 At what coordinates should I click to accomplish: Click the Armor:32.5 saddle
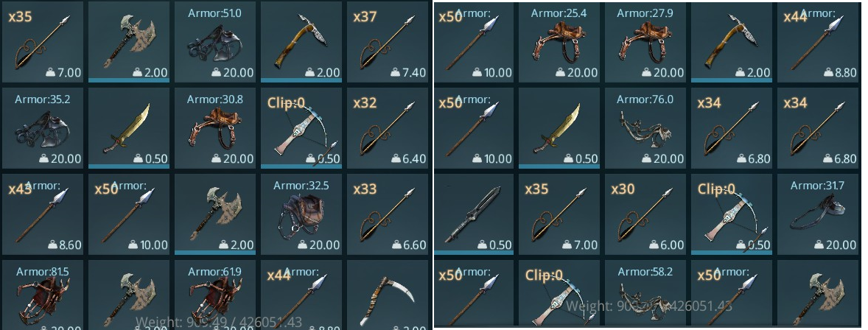(x=301, y=215)
